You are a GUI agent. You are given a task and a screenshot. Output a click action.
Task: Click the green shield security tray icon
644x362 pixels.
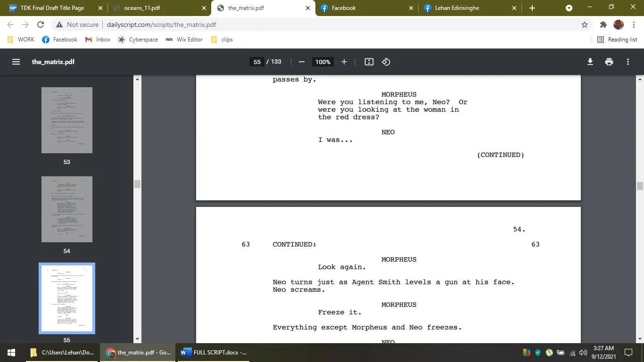tap(538, 353)
